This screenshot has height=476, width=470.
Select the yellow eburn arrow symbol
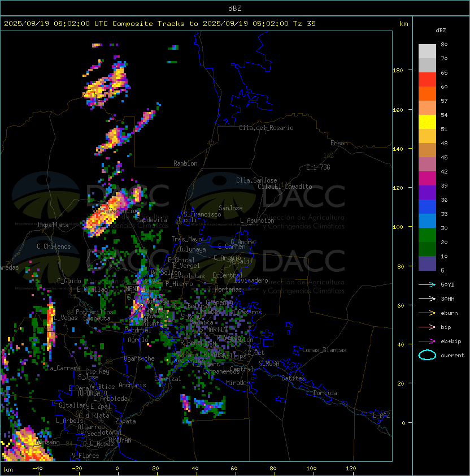coord(427,313)
